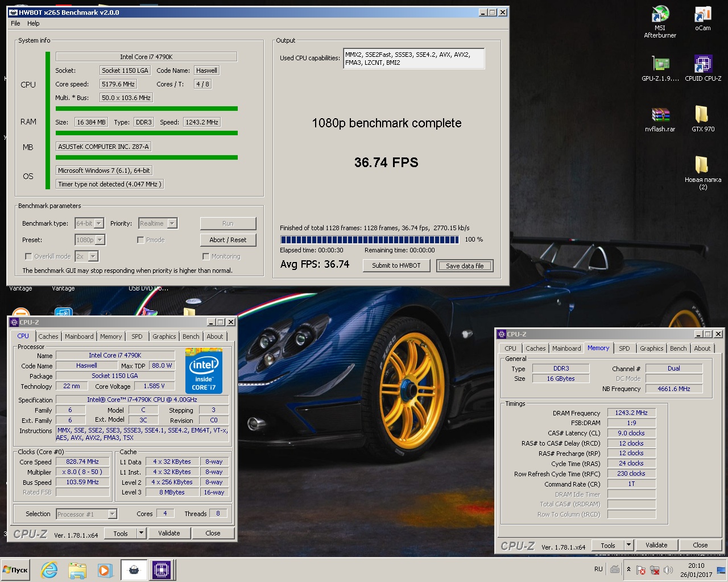Screen dimensions: 728x582
Task: Open the volume speaker tray icon
Action: coord(668,570)
